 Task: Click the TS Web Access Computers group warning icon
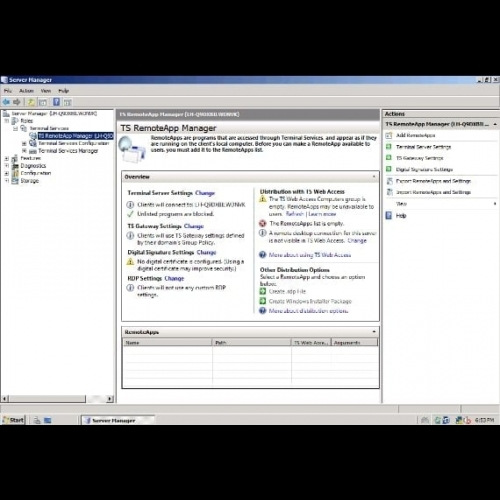[x=263, y=199]
